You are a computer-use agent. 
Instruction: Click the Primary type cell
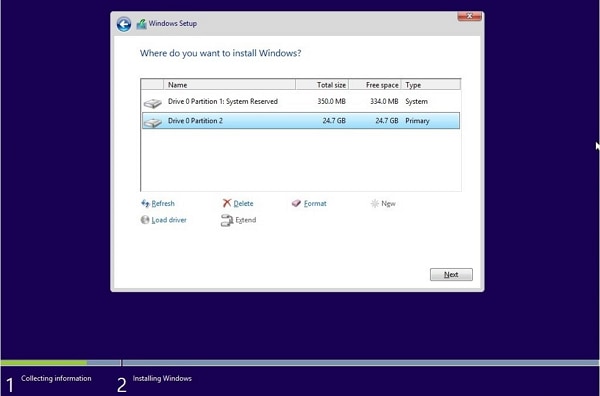[417, 121]
